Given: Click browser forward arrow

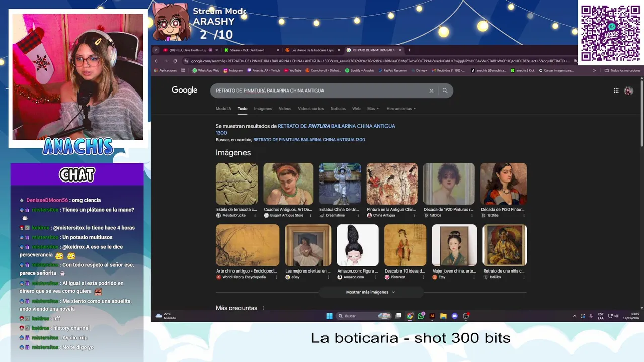Looking at the screenshot, I should pyautogui.click(x=166, y=61).
